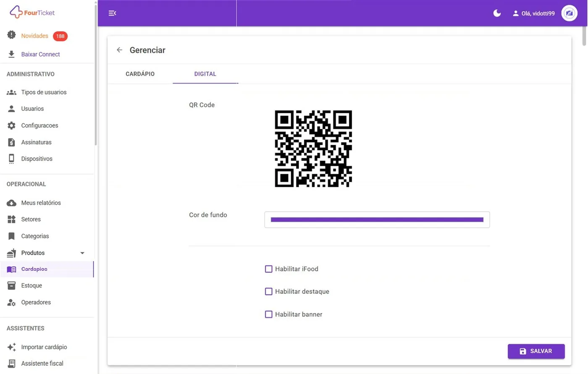
Task: Click the Meus relatórios cloud icon
Action: [x=11, y=203]
